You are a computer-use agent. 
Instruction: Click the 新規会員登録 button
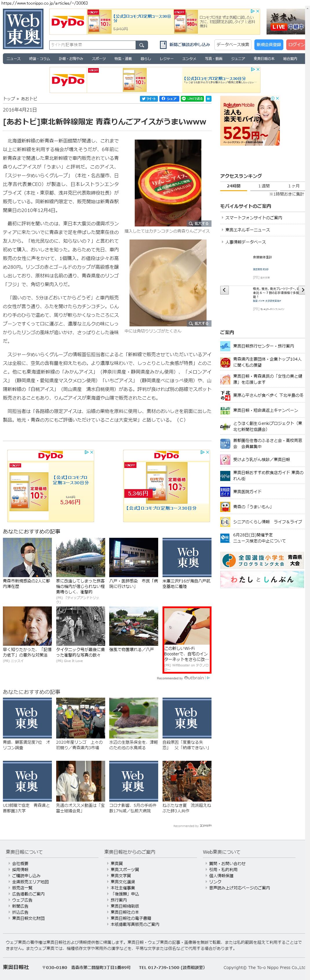[269, 45]
